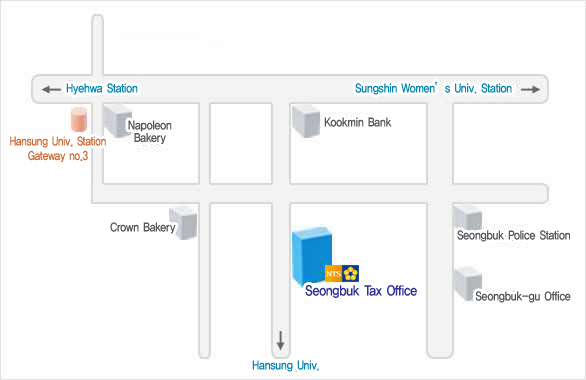Click the Seongbuk Police Station building icon

click(467, 217)
